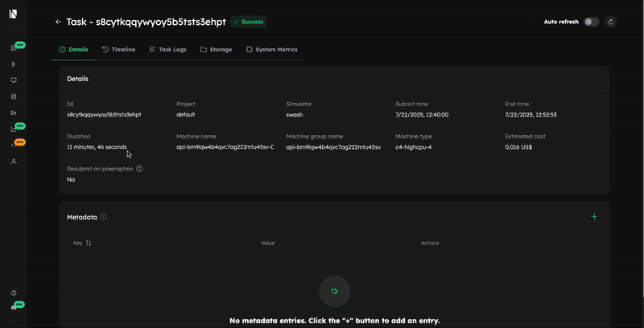Switch to the Timeline tab

(x=118, y=50)
